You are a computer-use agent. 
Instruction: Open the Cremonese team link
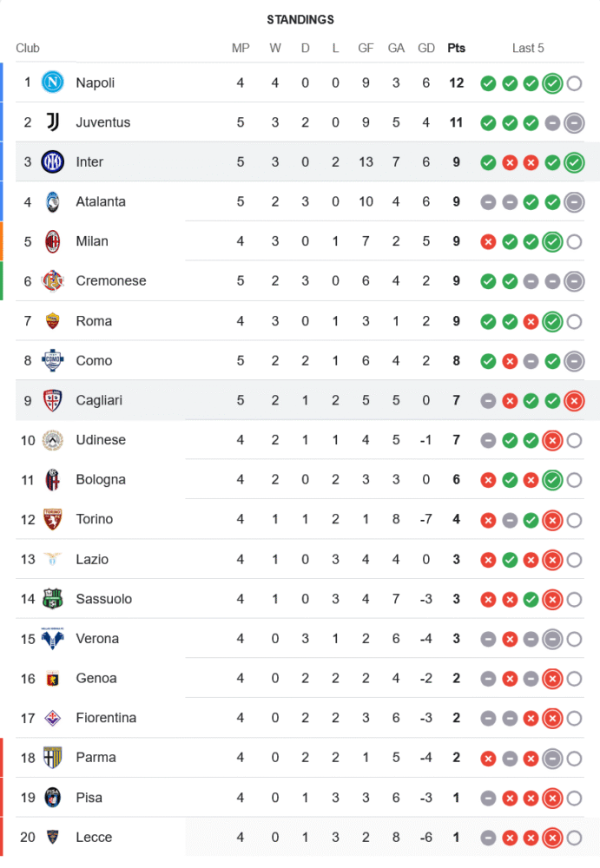pyautogui.click(x=111, y=280)
